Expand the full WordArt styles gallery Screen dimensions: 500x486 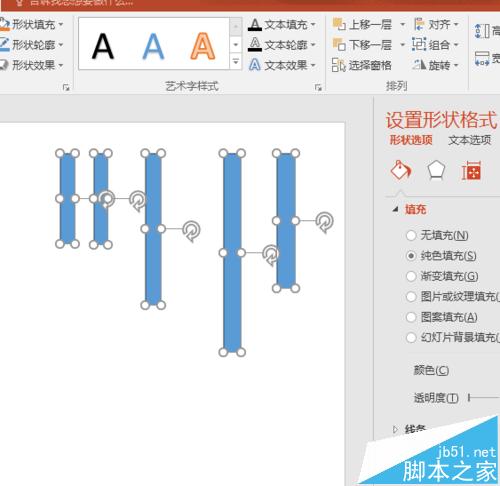click(236, 62)
